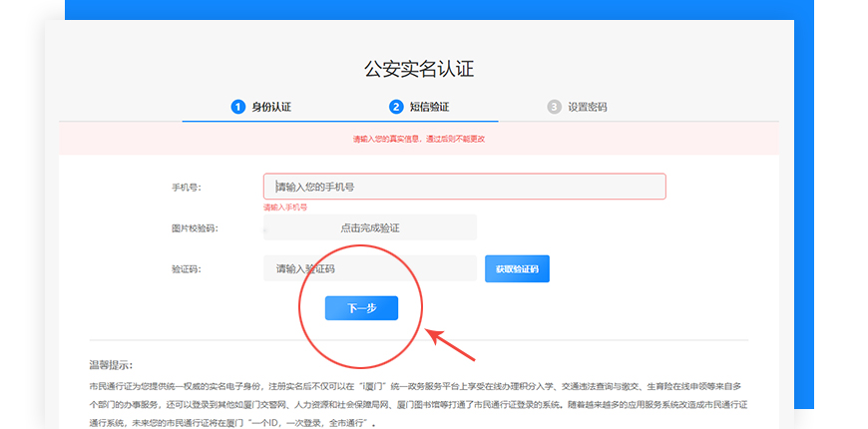Viewport: 868px width, 429px height.
Task: Click the 公安实名认证 page title
Action: coord(419,69)
